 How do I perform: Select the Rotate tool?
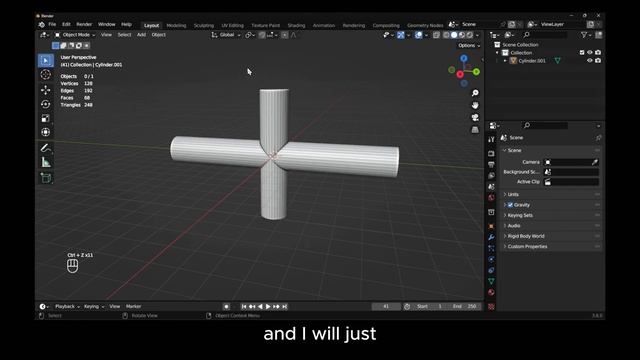coord(46,104)
